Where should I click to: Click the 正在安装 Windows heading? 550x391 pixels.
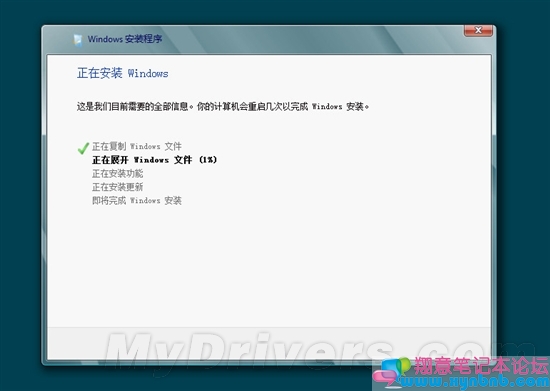[x=122, y=73]
